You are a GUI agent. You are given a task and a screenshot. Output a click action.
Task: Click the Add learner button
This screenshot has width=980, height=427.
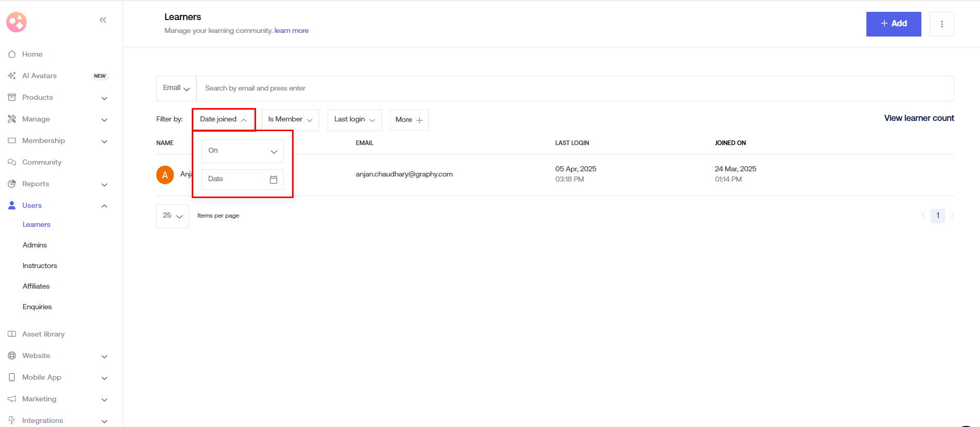893,24
